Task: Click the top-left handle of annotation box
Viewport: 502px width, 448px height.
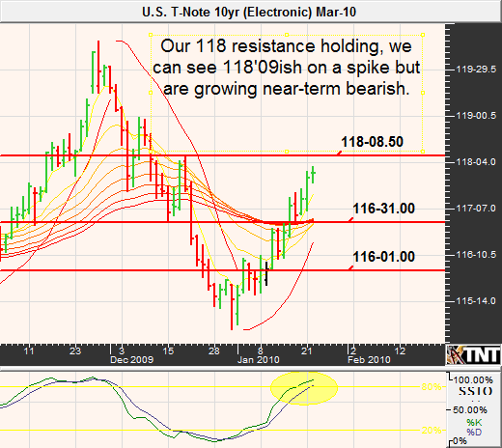Action: (x=151, y=35)
